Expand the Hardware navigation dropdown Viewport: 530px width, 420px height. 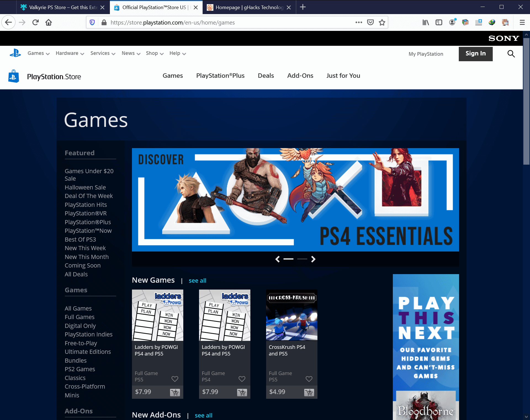click(69, 53)
